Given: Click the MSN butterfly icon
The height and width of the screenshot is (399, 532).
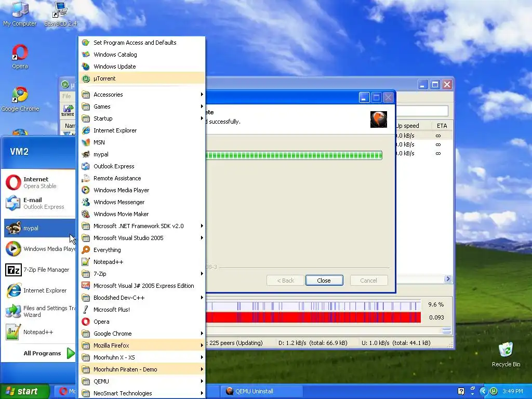Looking at the screenshot, I should coord(86,142).
